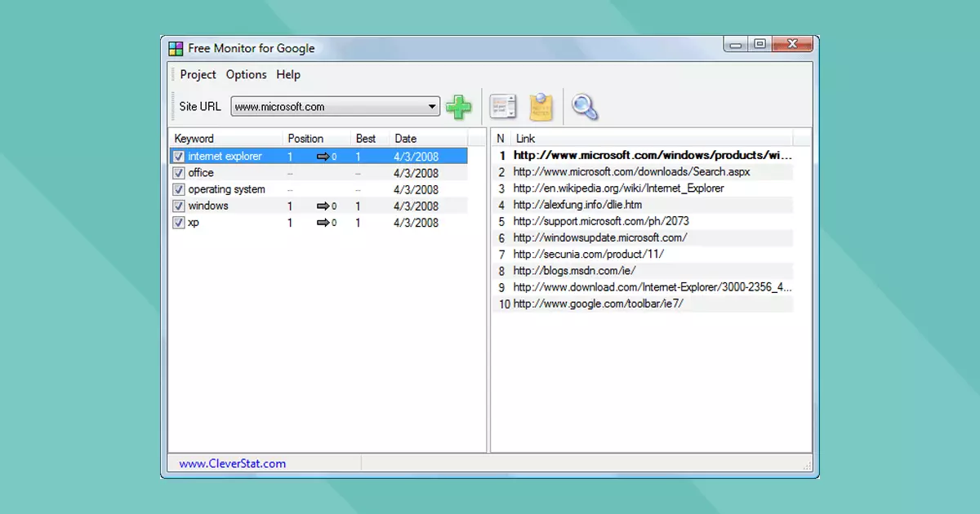The image size is (980, 514).
Task: Select the xp keyword row
Action: 318,223
